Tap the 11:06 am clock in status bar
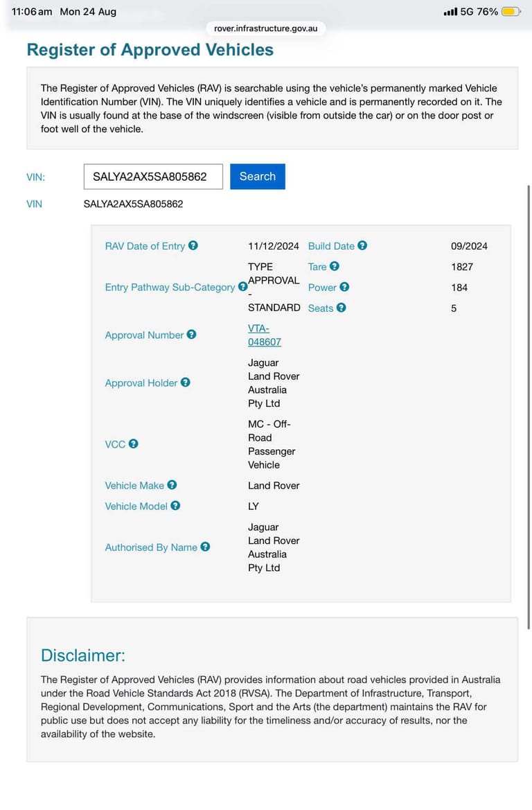Image resolution: width=532 pixels, height=810 pixels. 31,11
